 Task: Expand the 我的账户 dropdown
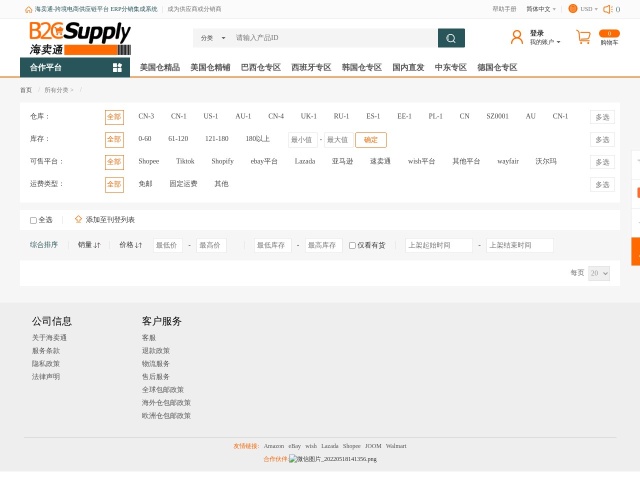click(545, 42)
